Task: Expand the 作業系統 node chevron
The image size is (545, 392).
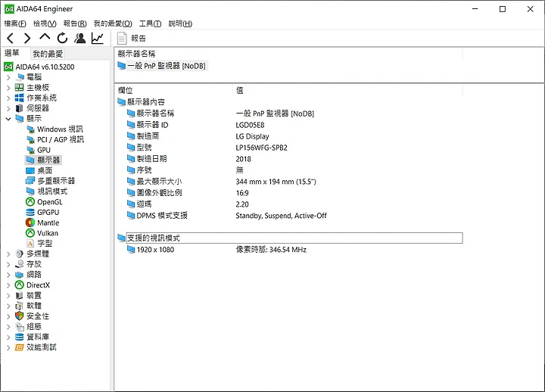Action: [8, 98]
